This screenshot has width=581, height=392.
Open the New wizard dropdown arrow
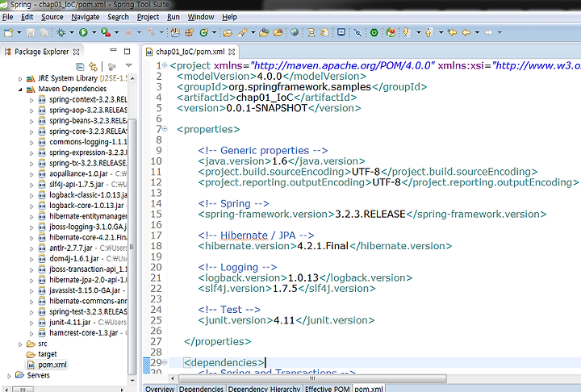coord(19,32)
